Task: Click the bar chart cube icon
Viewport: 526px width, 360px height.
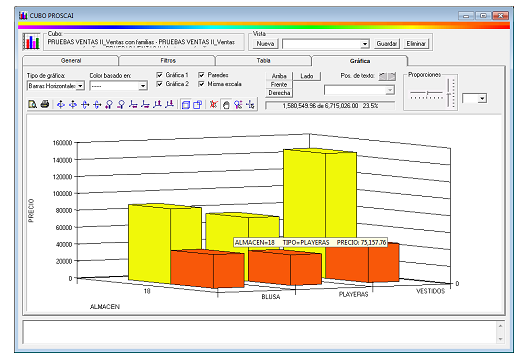Action: click(x=31, y=42)
